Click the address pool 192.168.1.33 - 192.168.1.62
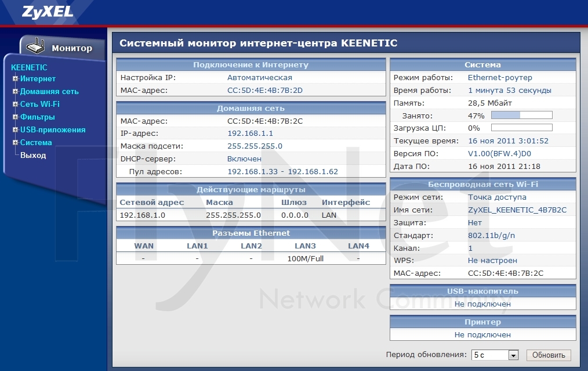This screenshot has width=588, height=371. pyautogui.click(x=282, y=172)
